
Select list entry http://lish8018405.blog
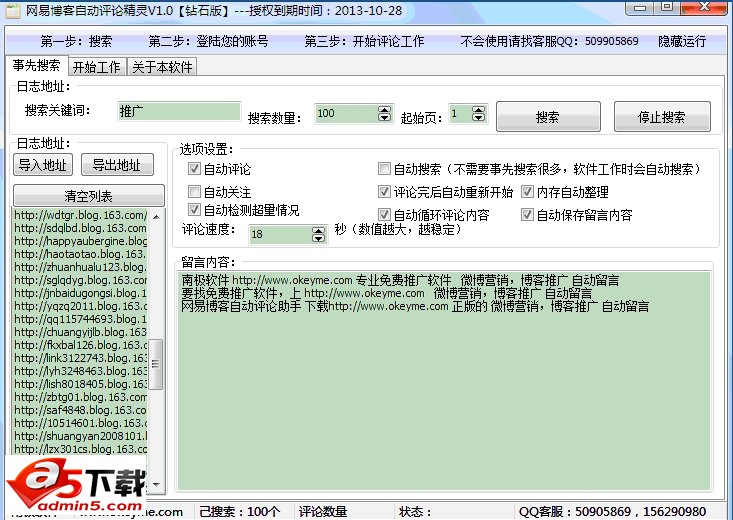[80, 384]
